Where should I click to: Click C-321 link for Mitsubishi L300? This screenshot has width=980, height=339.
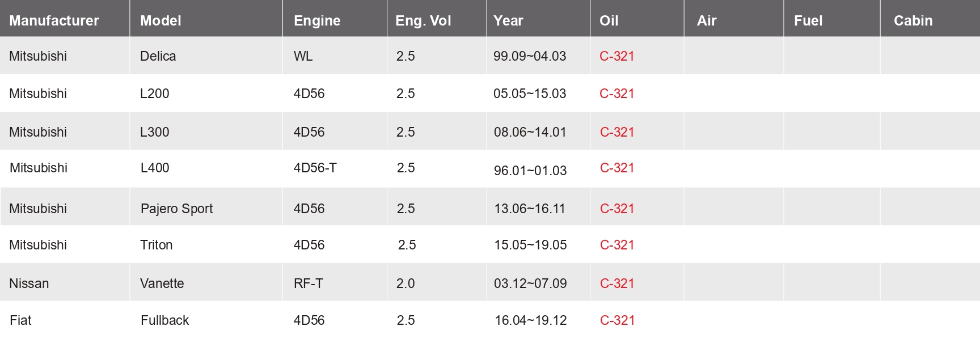coord(617,132)
